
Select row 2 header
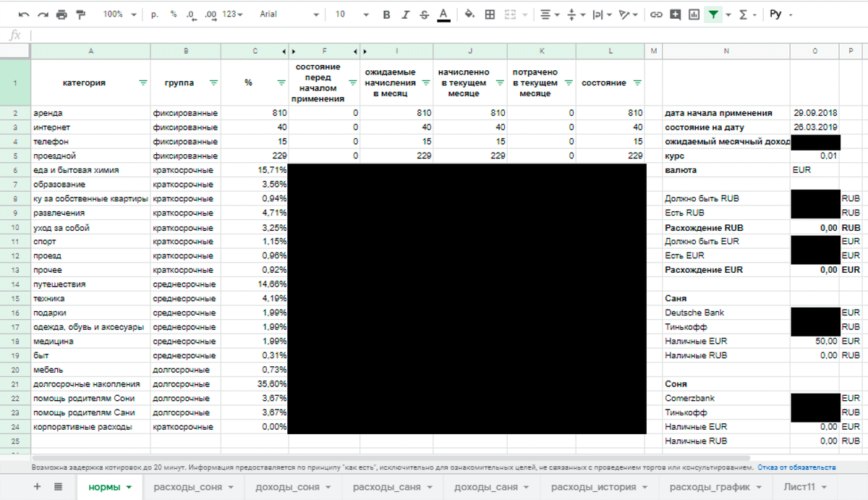pos(15,113)
